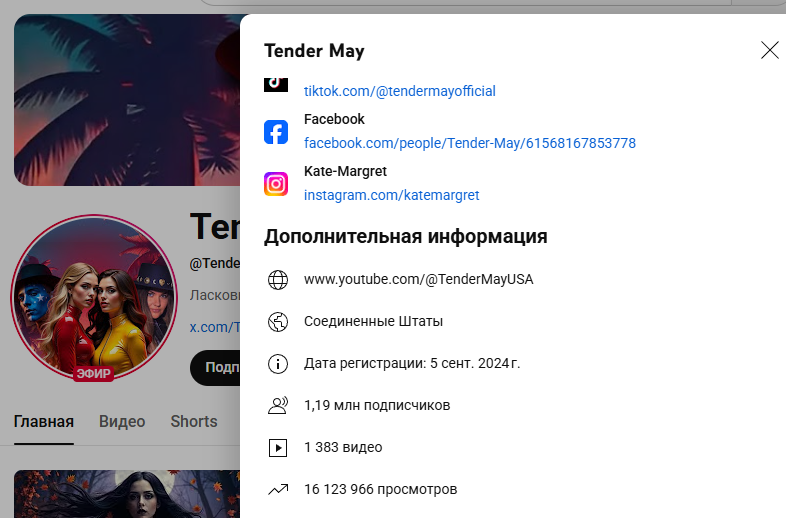786x518 pixels.
Task: Click the Instagram logo icon
Action: (276, 184)
